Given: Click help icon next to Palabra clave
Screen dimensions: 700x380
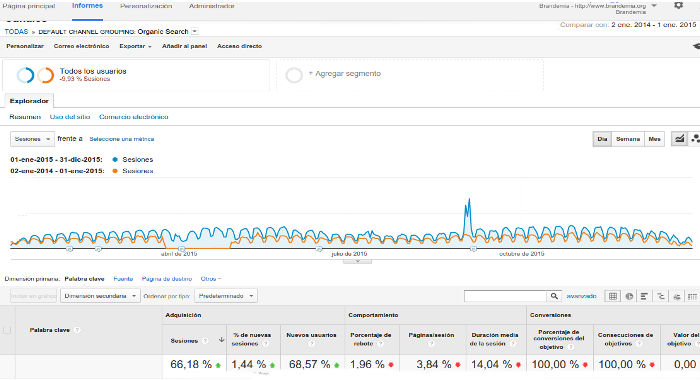Looking at the screenshot, I should pos(77,330).
